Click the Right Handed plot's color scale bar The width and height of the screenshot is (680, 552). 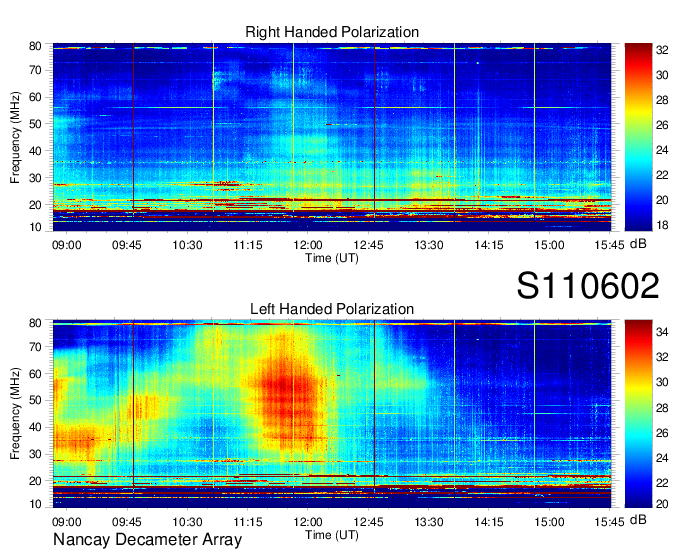coord(638,137)
